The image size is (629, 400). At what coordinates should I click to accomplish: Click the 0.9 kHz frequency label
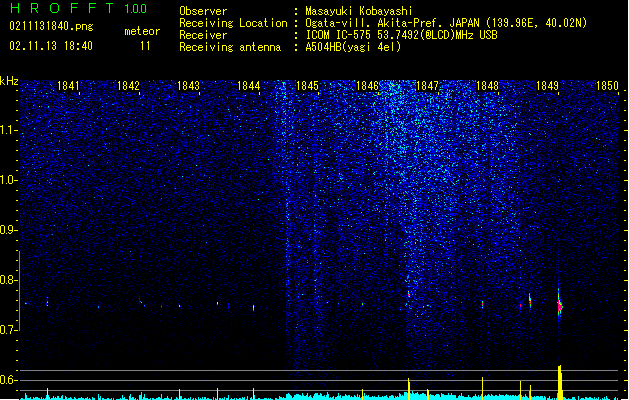coord(9,230)
